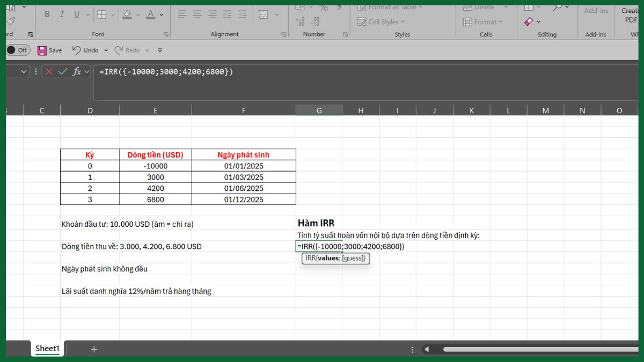
Task: Click the new sheet plus button
Action: (93, 349)
